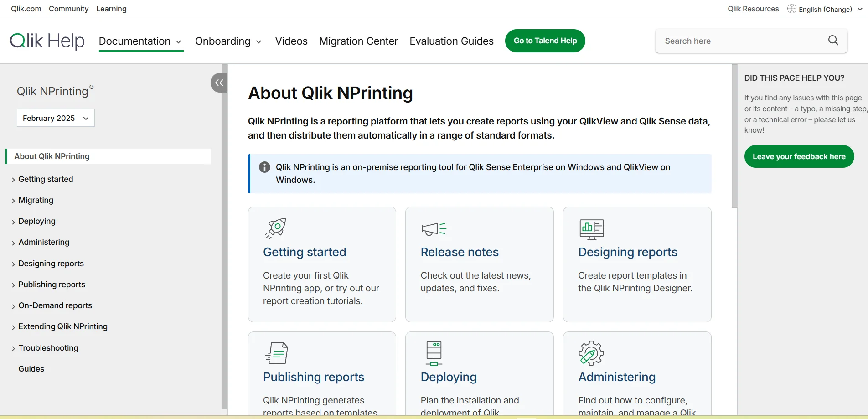This screenshot has width=868, height=419.
Task: Click the megaphone icon on Release notes card
Action: pyautogui.click(x=434, y=228)
